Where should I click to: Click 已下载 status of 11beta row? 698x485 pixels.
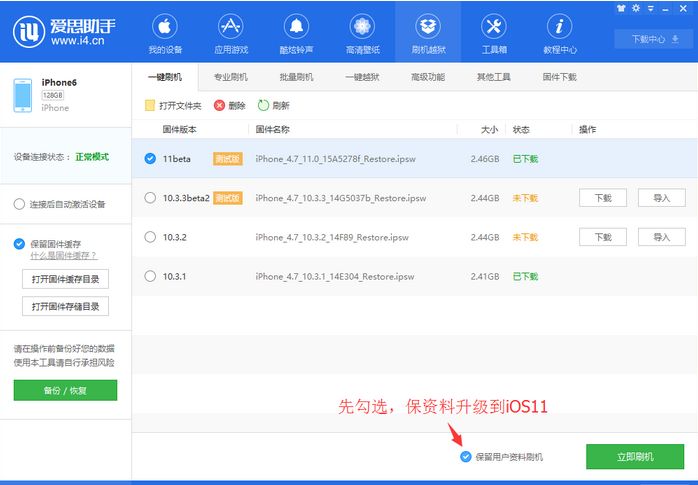525,159
